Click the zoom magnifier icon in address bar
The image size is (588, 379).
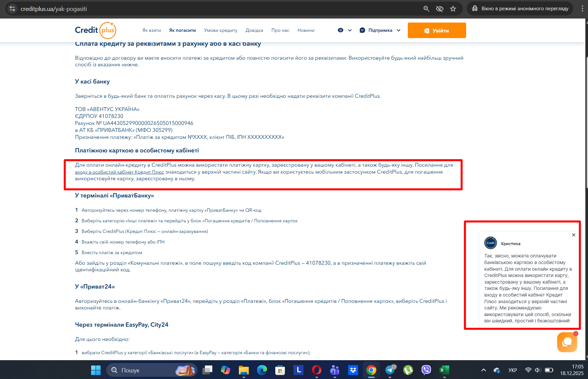[426, 9]
